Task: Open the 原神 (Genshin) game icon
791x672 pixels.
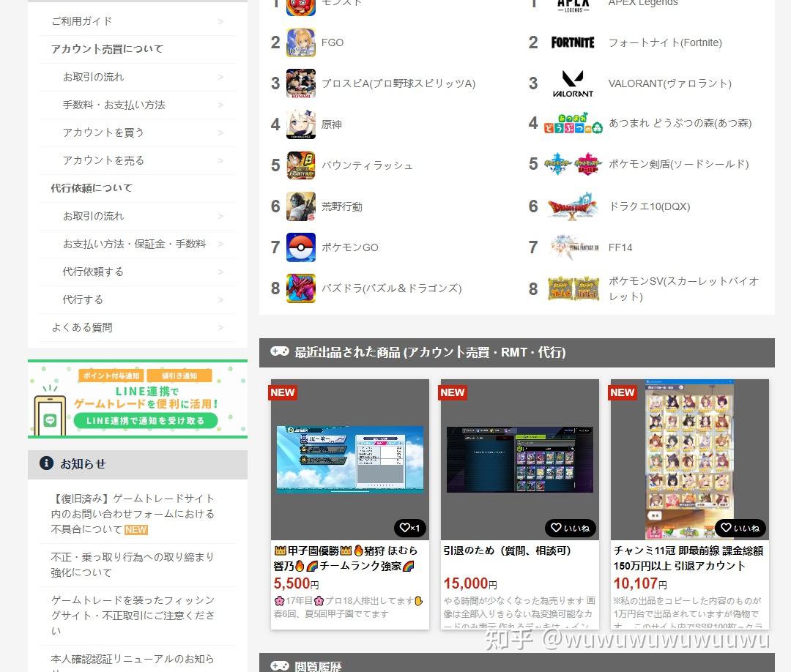Action: tap(301, 124)
